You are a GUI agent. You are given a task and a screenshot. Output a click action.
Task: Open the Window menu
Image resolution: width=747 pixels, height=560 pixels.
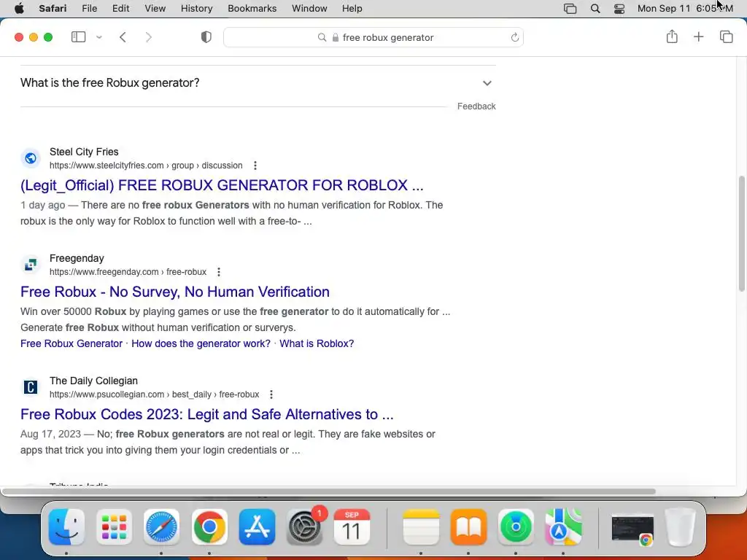coord(309,8)
